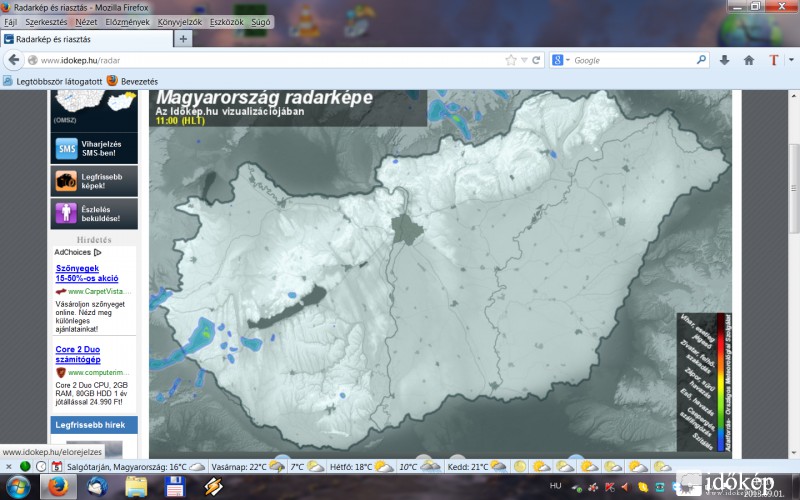Click the SMS icon in sidebar
Viewport: 800px width, 500px height.
point(67,148)
